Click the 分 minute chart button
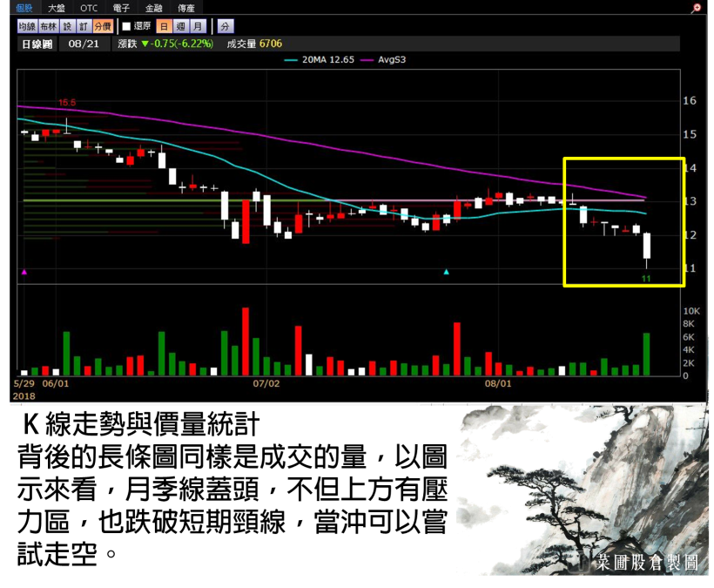Image resolution: width=714 pixels, height=588 pixels. coord(225,26)
